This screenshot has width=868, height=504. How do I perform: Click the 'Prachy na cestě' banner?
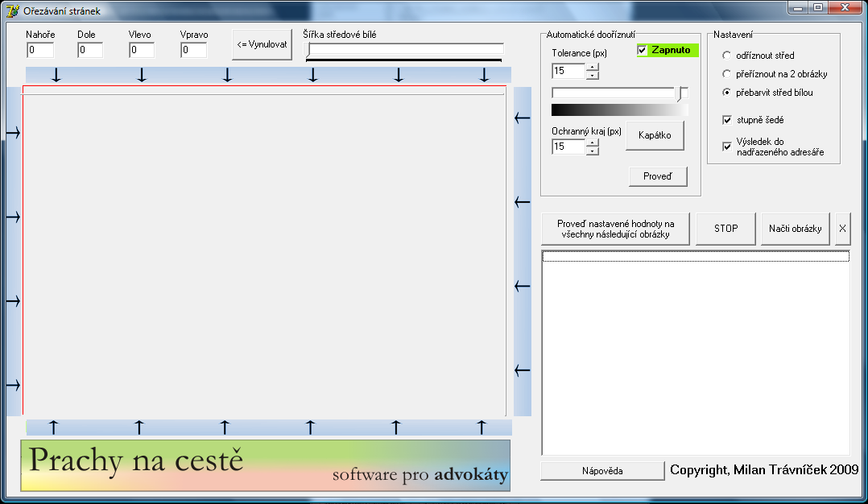click(x=265, y=466)
